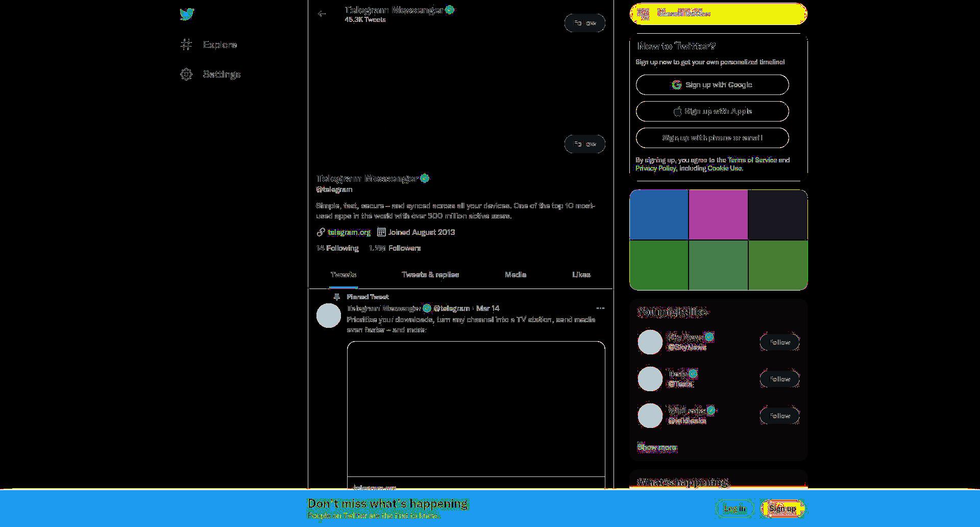Click the 45.3K Tweets count
Viewport: 980px width, 527px height.
pyautogui.click(x=365, y=20)
